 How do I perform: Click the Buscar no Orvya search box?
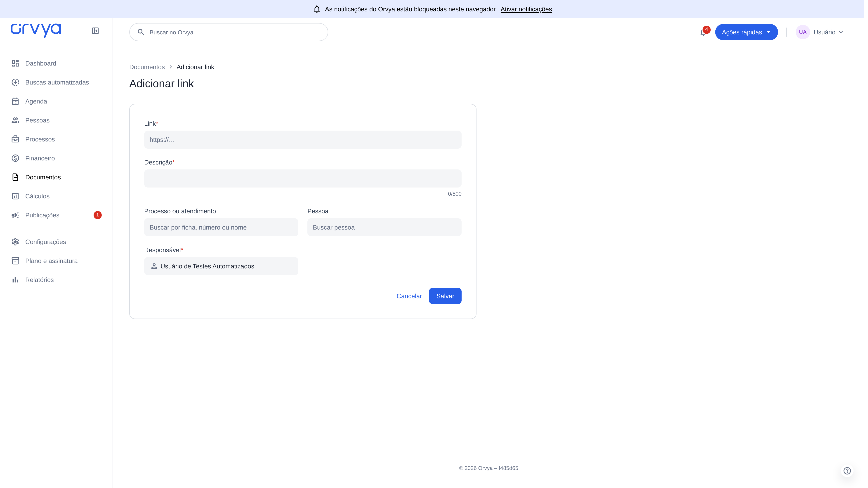[x=229, y=32]
